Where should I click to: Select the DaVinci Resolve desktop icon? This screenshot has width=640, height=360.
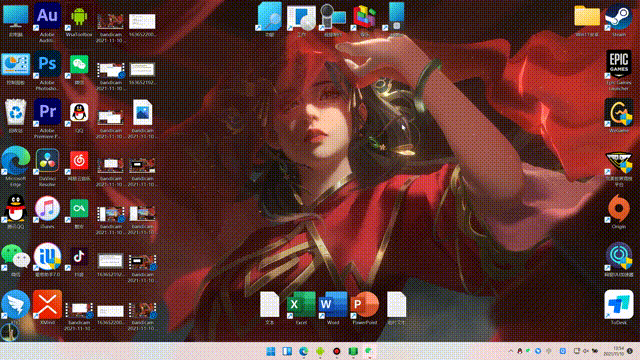point(47,160)
